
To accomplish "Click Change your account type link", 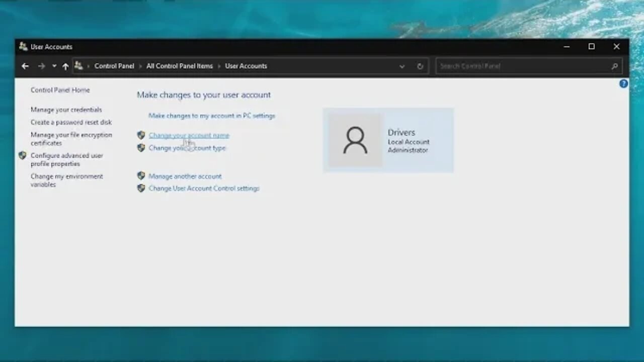I will tap(187, 148).
